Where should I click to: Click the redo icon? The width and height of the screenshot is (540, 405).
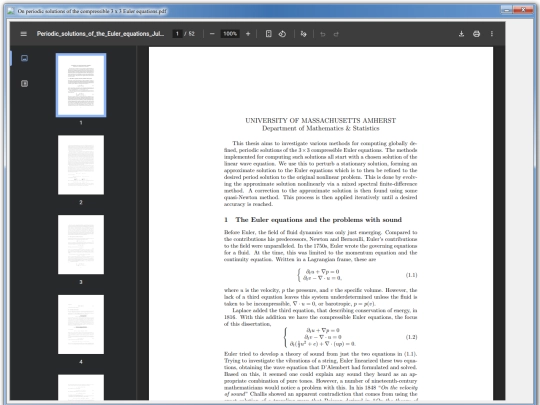336,34
